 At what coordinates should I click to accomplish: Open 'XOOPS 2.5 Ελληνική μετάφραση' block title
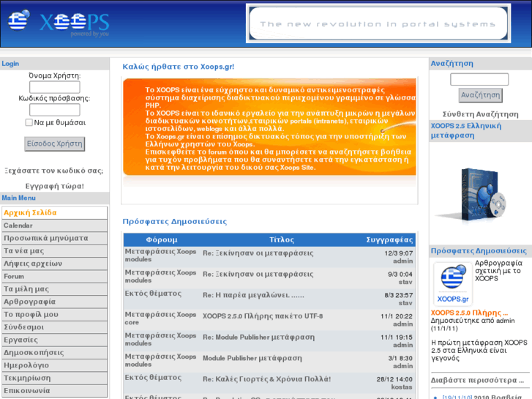coord(466,131)
